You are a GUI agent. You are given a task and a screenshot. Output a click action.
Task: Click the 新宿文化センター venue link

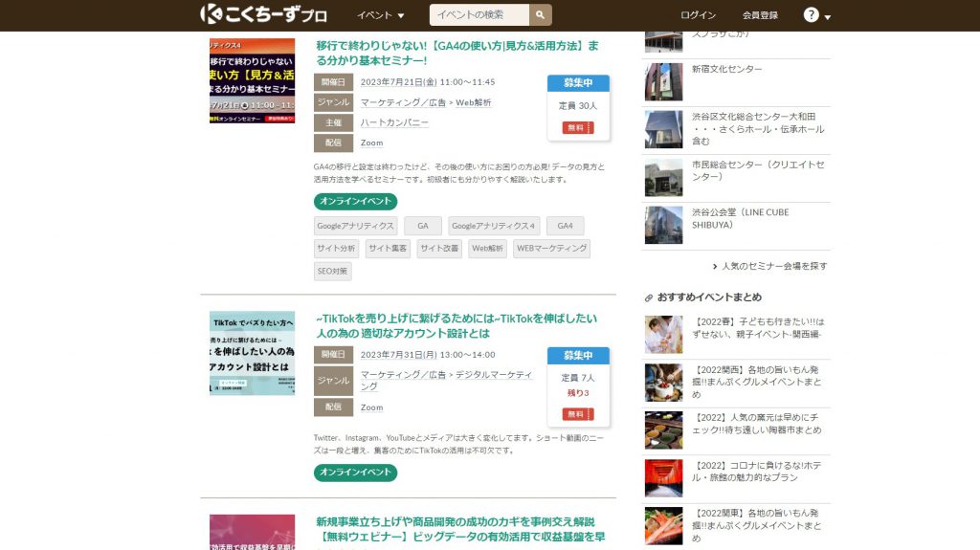[x=727, y=69]
